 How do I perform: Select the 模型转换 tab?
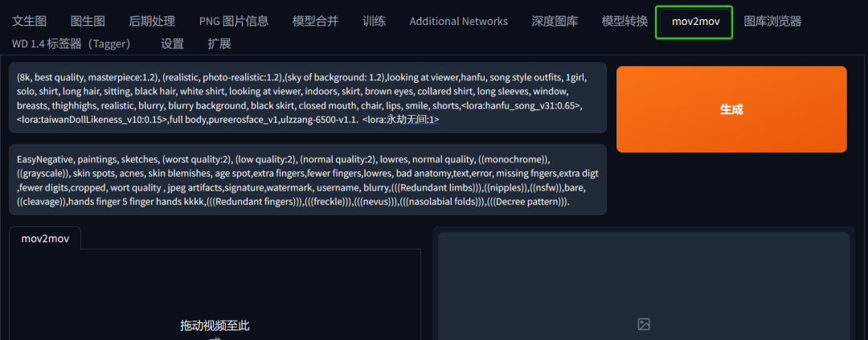point(624,22)
